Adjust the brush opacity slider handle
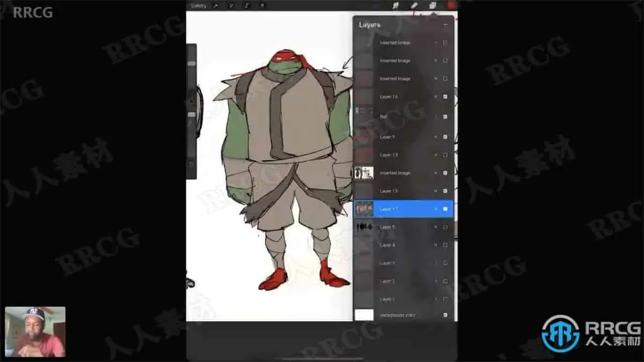 pos(192,114)
